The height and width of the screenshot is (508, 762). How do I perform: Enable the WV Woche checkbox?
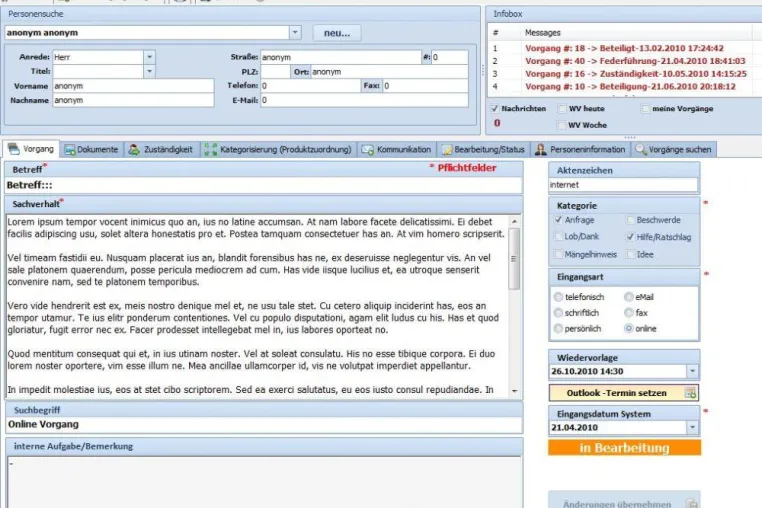click(562, 125)
